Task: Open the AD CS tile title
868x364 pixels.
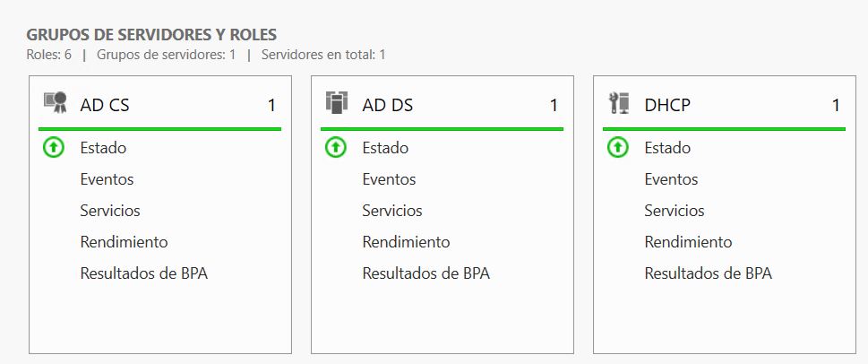Action: point(105,105)
